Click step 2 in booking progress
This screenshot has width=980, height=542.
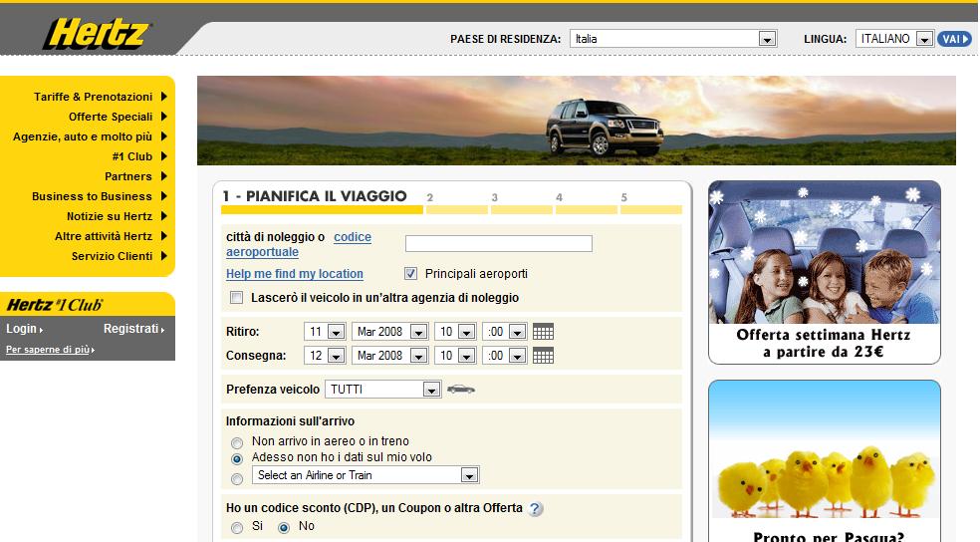point(457,202)
